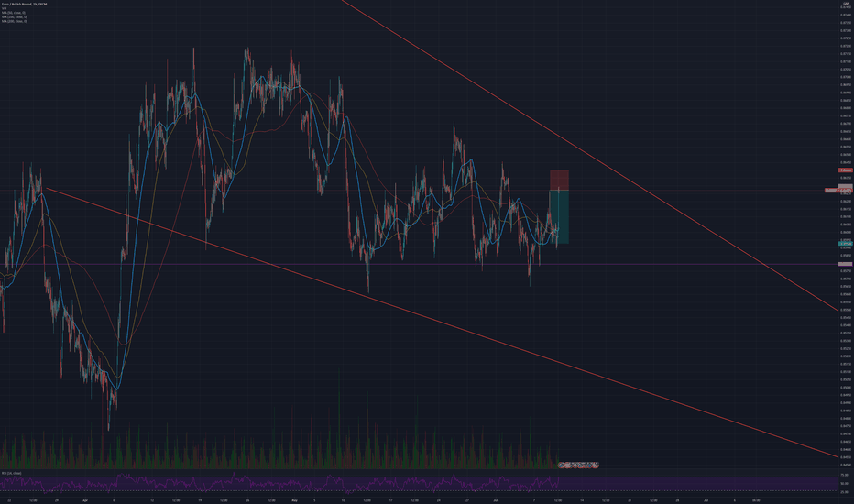Click the Jul label on the time axis
Screen dimensions: 854x504
click(x=706, y=499)
